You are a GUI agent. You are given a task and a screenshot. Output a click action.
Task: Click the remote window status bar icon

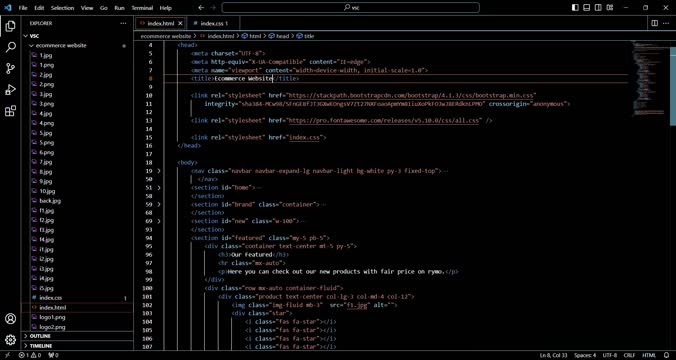7,356
